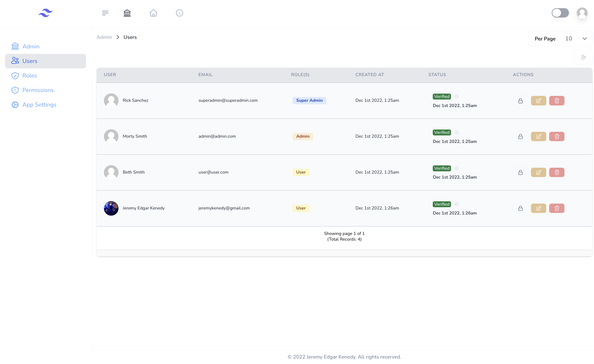
Task: Open admin bank icon in top navigation
Action: (x=127, y=13)
